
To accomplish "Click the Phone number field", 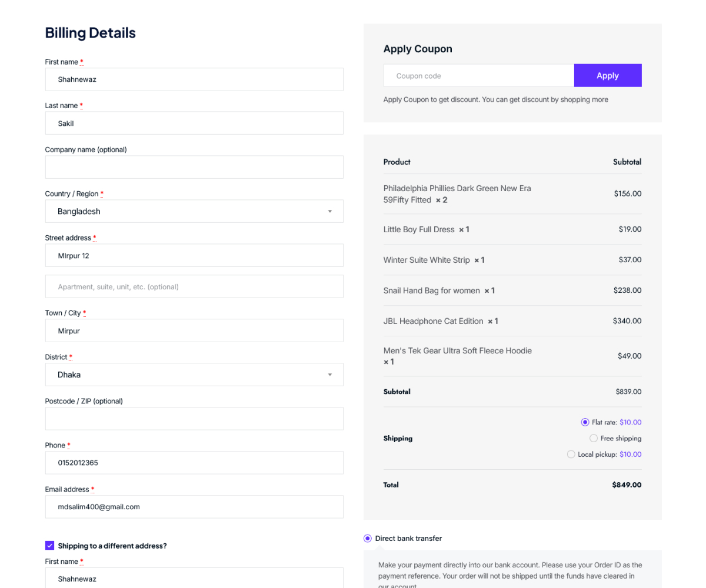I will pyautogui.click(x=194, y=463).
